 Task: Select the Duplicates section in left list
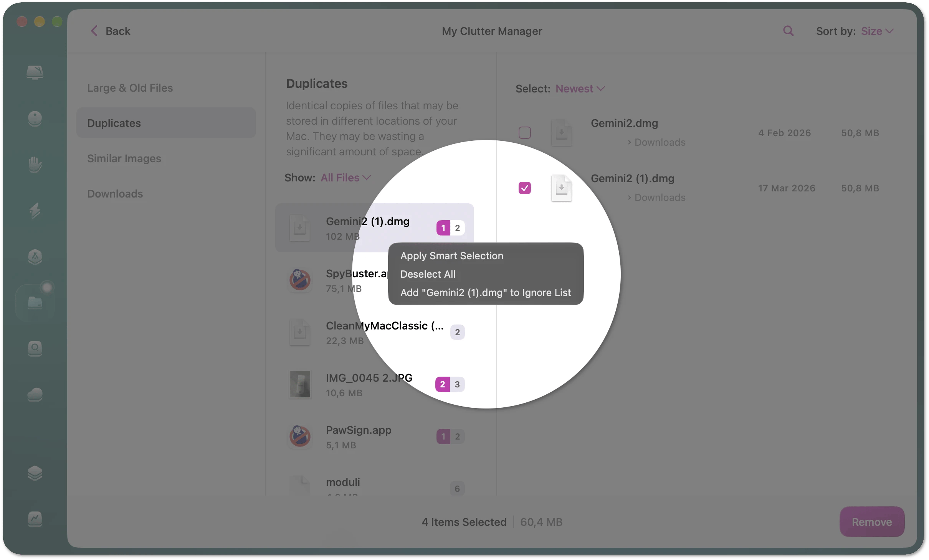tap(166, 123)
